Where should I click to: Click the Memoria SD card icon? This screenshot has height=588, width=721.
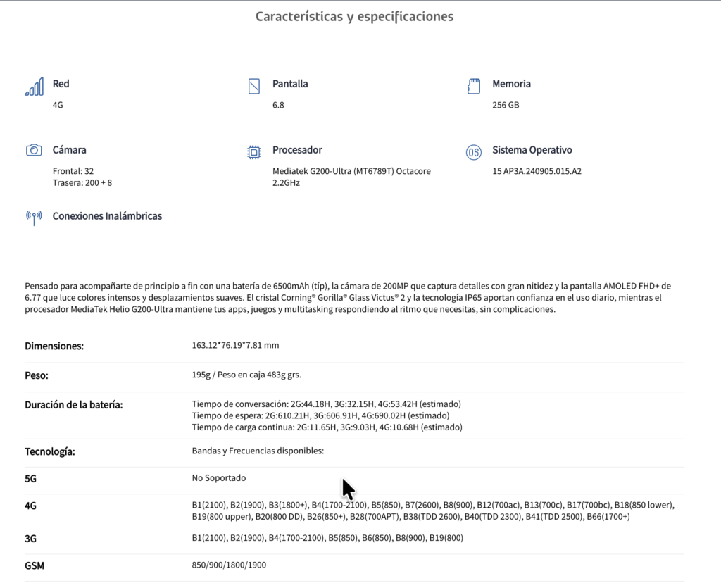click(474, 86)
